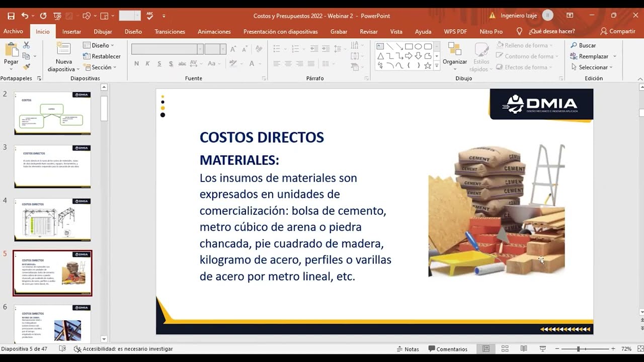Undo the last action

click(x=25, y=16)
